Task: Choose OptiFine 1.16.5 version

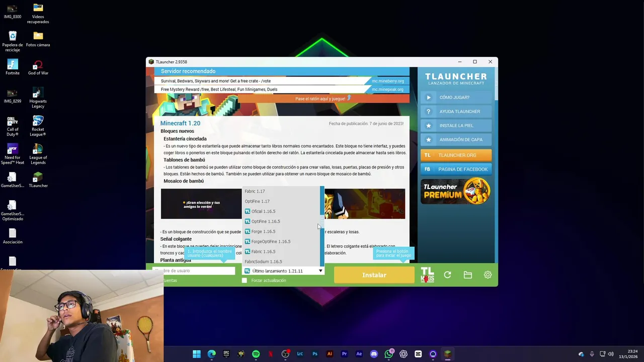Action: (281, 221)
